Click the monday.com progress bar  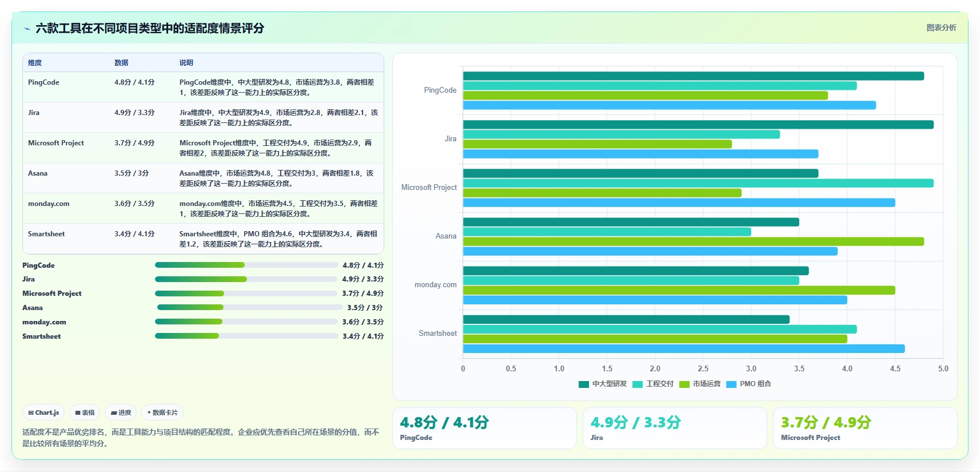coord(246,322)
